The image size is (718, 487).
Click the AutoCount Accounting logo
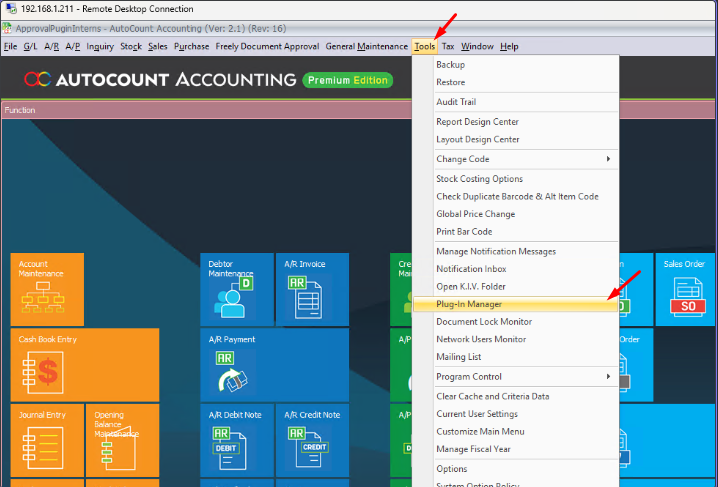pos(160,80)
